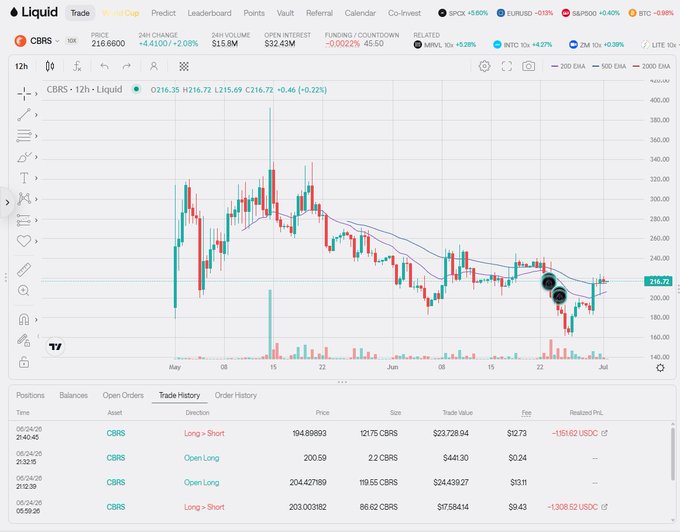Toggle the 200D EMA overlay
Screen dimensions: 680x532
[x=651, y=66]
